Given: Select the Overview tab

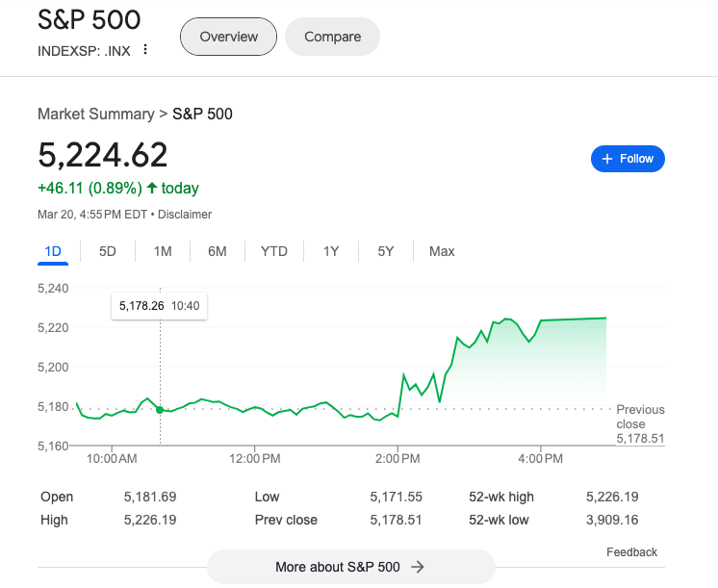Looking at the screenshot, I should pos(228,37).
